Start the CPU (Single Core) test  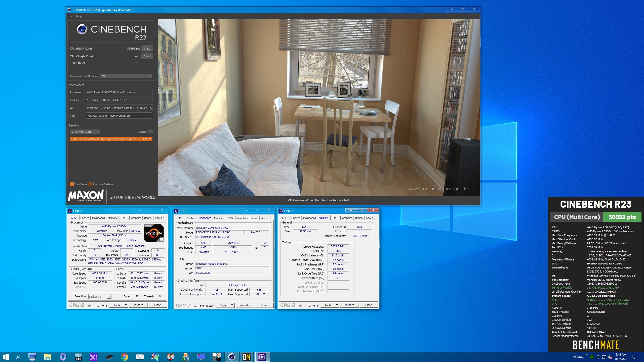(147, 56)
